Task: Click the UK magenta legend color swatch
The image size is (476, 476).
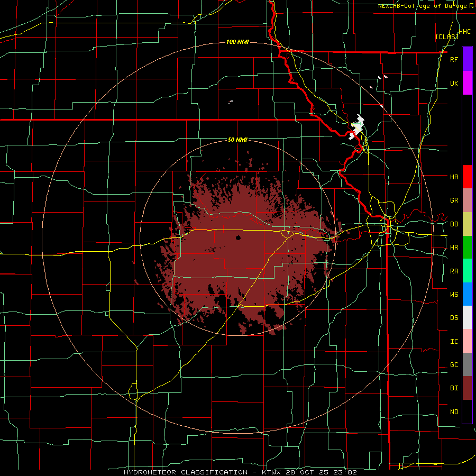Action: pyautogui.click(x=467, y=83)
